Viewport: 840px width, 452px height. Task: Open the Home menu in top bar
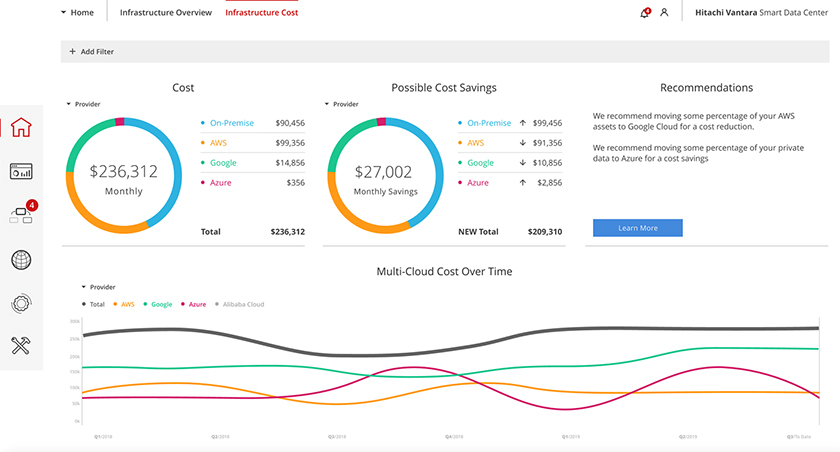77,13
